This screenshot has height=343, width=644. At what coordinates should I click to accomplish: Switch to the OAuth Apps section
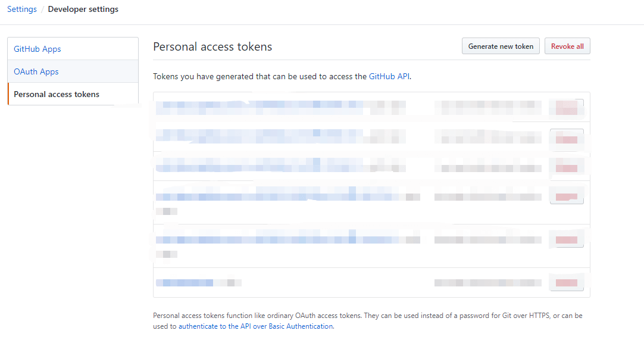tap(35, 71)
